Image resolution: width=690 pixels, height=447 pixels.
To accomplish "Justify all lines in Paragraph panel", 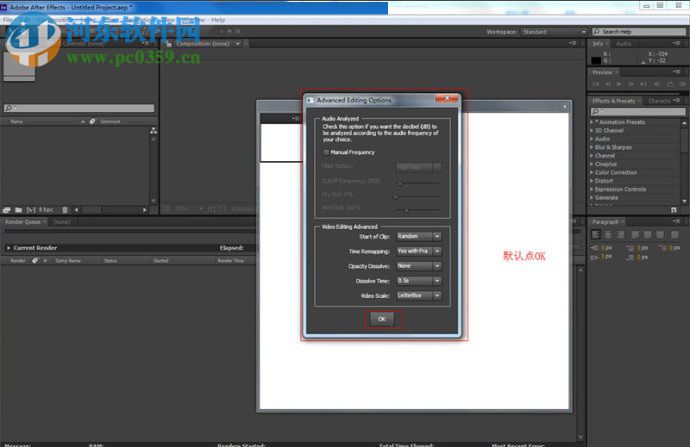I will pyautogui.click(x=675, y=234).
